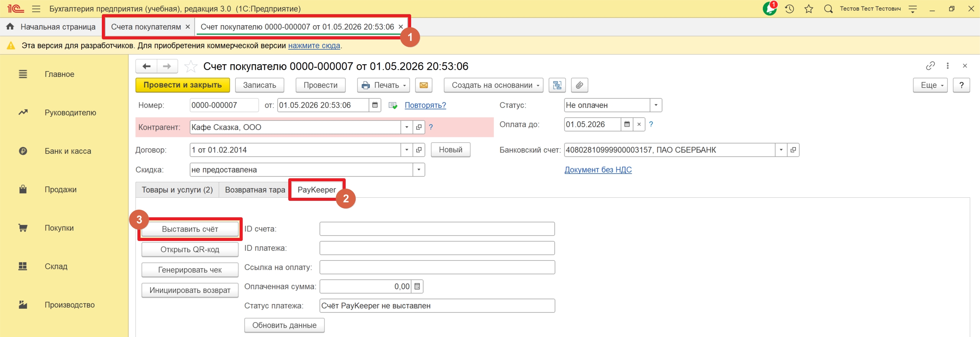Viewport: 980px width, 337px height.
Task: Open notifications bell with red badge
Action: coord(769,8)
